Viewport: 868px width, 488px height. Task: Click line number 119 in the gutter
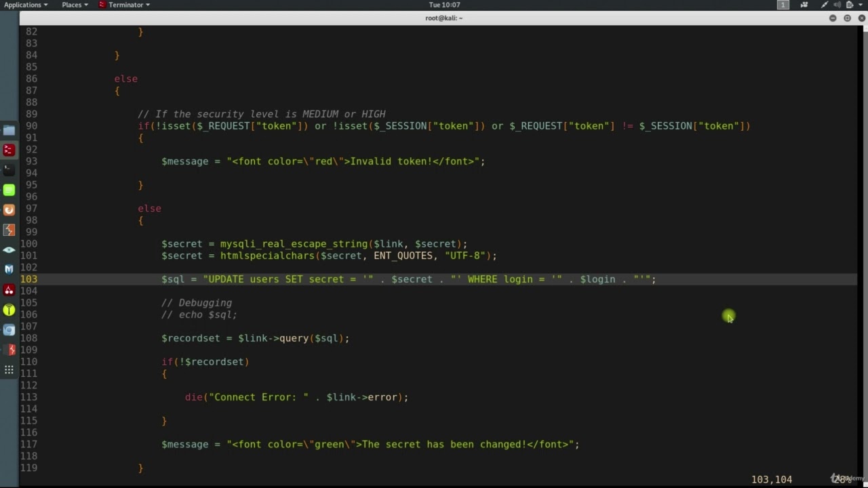(x=28, y=468)
